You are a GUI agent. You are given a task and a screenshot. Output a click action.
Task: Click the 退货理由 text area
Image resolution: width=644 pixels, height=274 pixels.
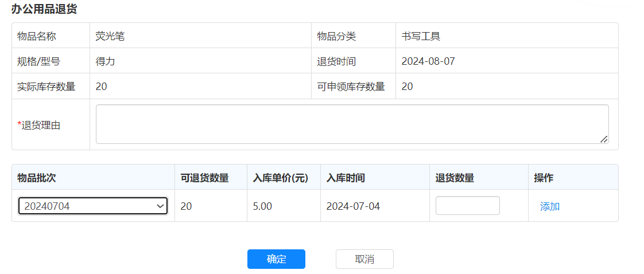[351, 124]
